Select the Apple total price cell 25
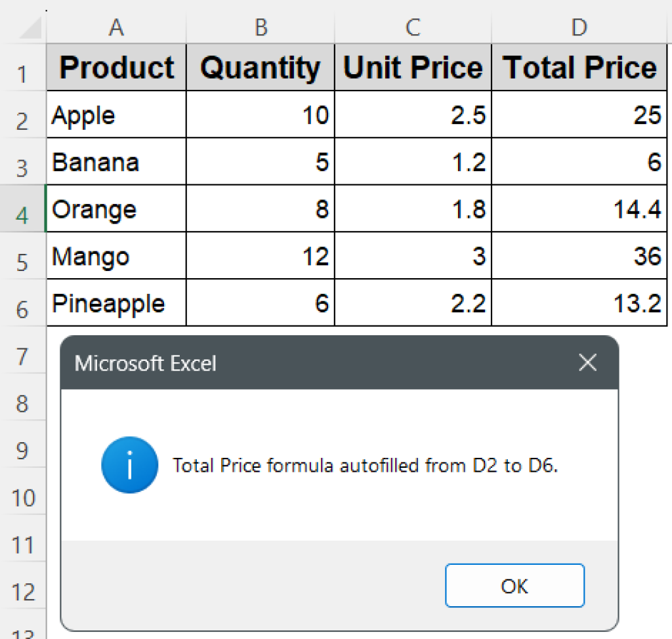The height and width of the screenshot is (639, 672). 579,115
